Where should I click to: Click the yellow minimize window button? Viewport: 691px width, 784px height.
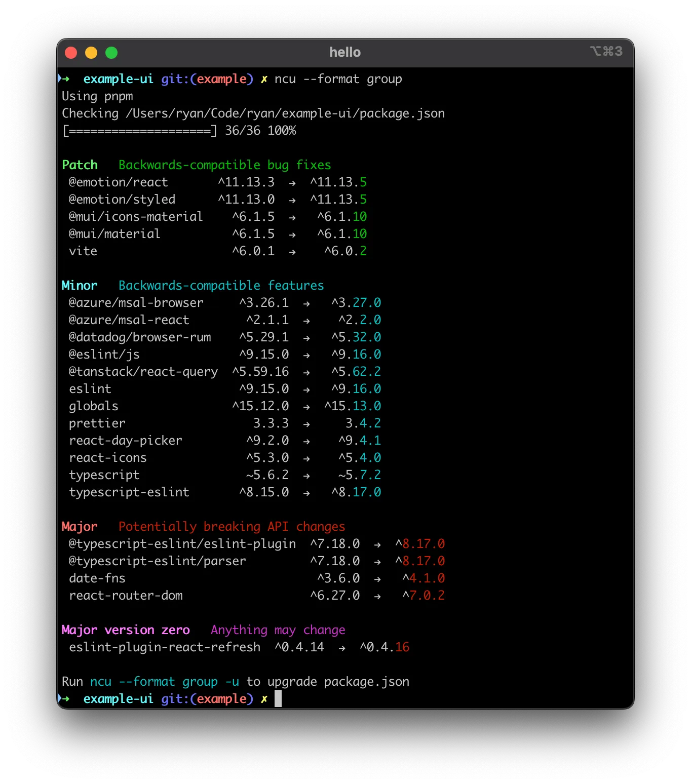click(91, 53)
